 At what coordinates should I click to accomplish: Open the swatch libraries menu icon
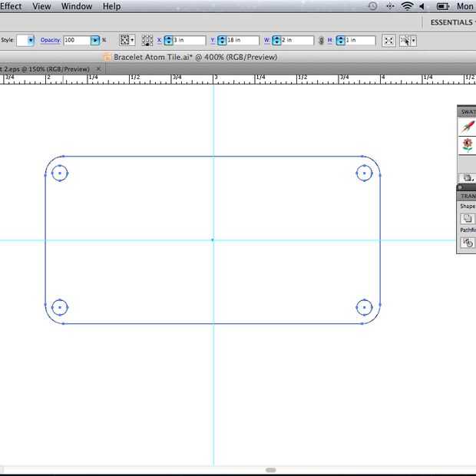coord(468,177)
